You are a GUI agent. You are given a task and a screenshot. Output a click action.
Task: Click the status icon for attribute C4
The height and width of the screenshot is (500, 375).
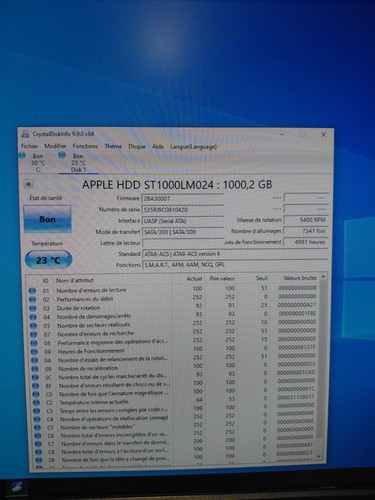tap(37, 419)
